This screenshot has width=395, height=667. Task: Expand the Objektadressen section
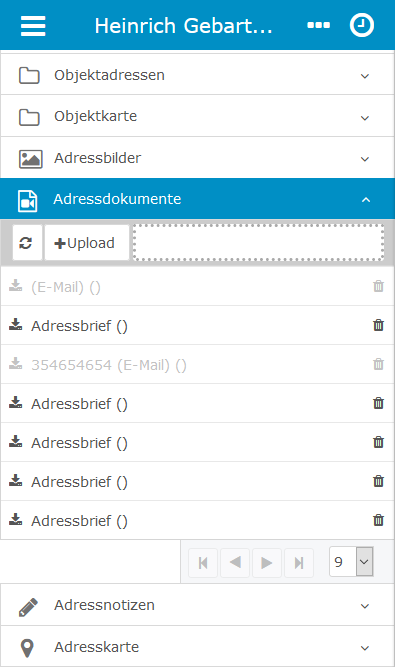(x=197, y=75)
